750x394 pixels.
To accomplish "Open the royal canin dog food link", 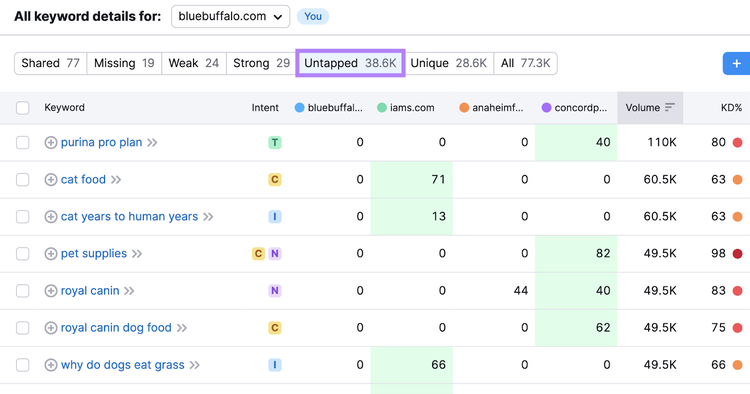I will pyautogui.click(x=116, y=328).
